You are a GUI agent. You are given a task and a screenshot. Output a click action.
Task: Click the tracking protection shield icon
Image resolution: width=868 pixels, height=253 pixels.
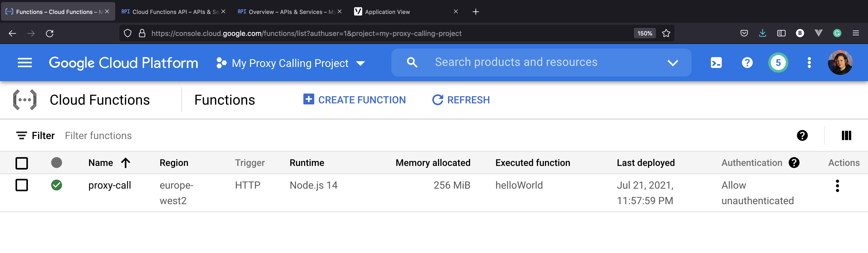click(127, 33)
